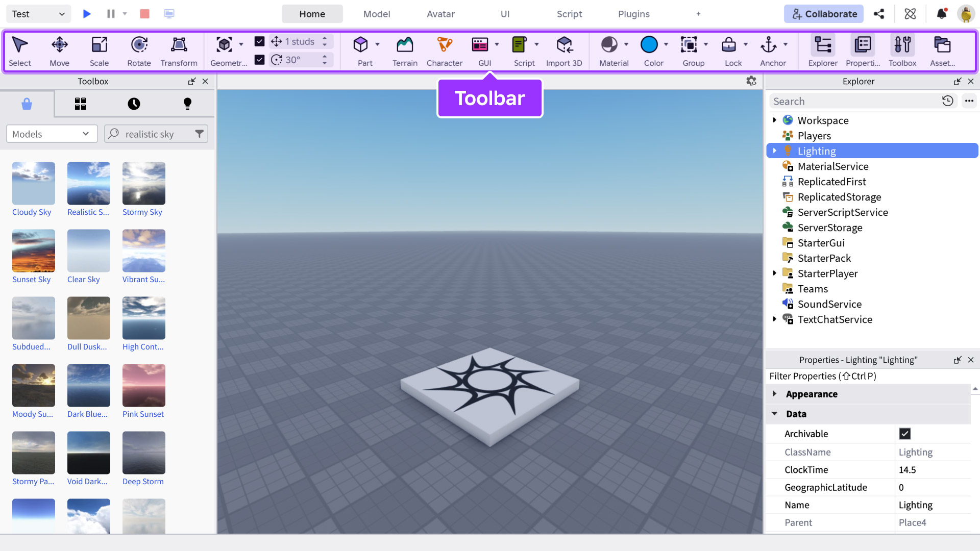Group the selected objects
Viewport: 980px width, 551px height.
689,45
